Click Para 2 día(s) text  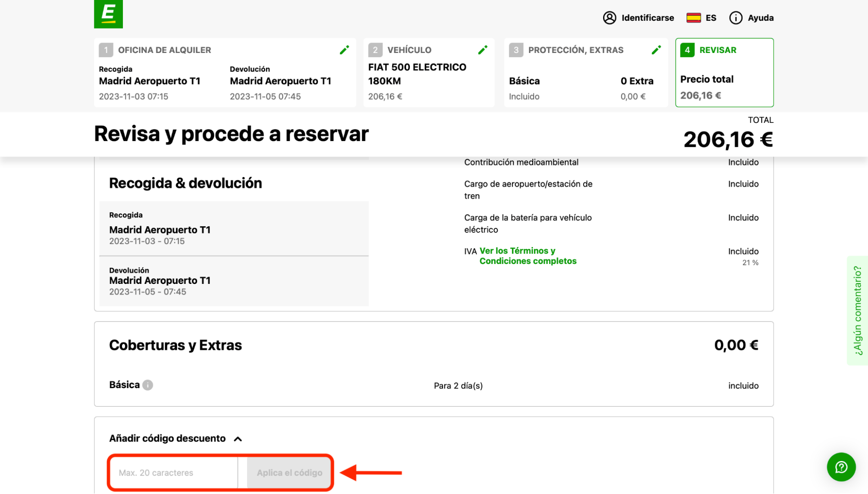[x=458, y=385]
